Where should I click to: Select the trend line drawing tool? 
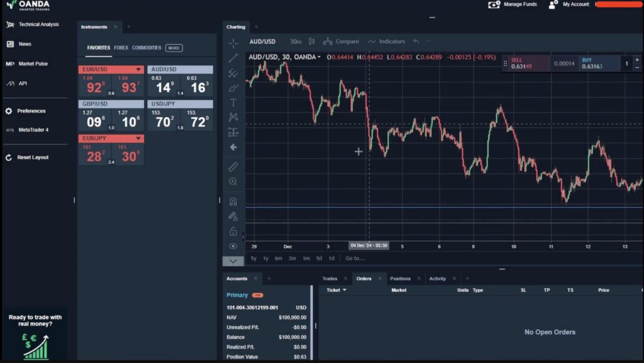[x=233, y=58]
